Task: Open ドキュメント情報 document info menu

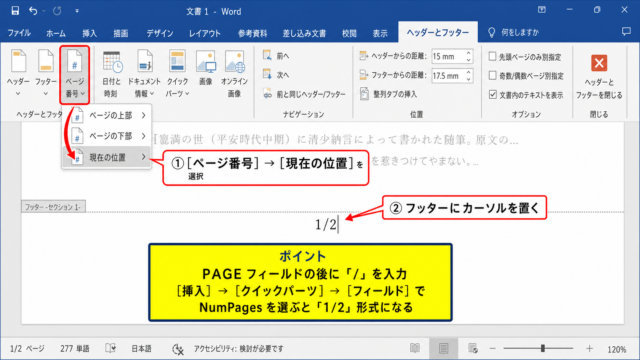Action: (144, 74)
